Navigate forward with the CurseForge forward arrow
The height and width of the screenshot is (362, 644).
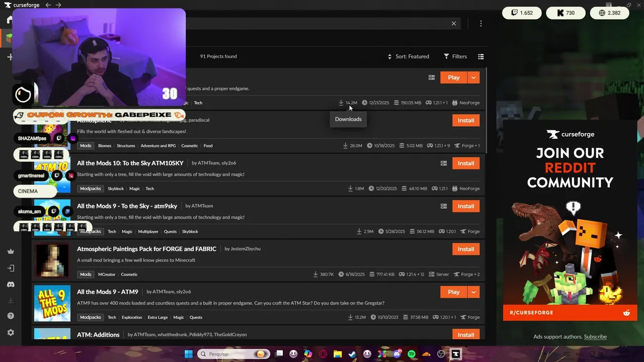58,5
